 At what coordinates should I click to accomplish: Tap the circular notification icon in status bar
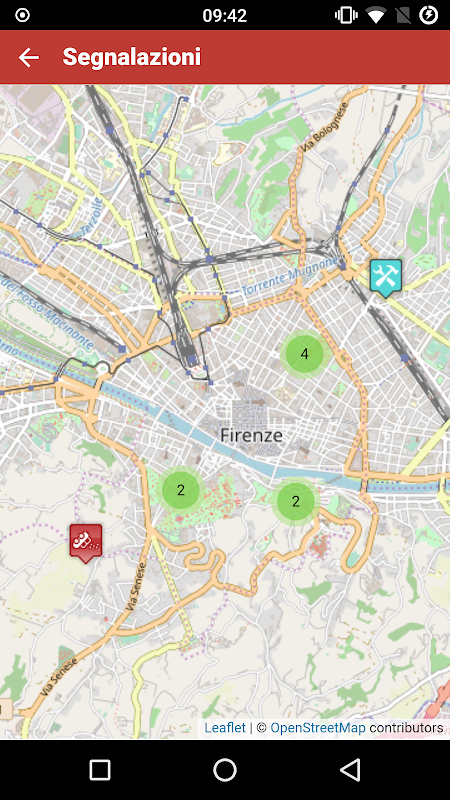pos(22,15)
